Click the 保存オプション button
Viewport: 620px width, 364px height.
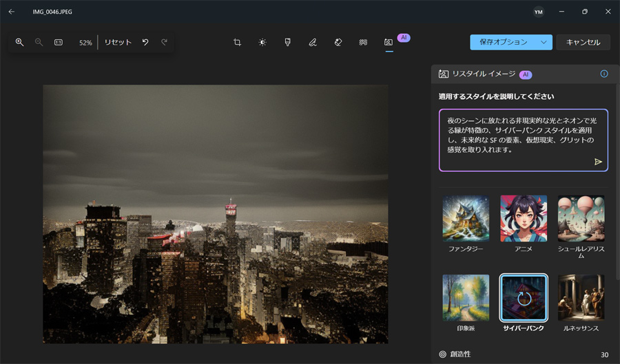click(x=504, y=42)
